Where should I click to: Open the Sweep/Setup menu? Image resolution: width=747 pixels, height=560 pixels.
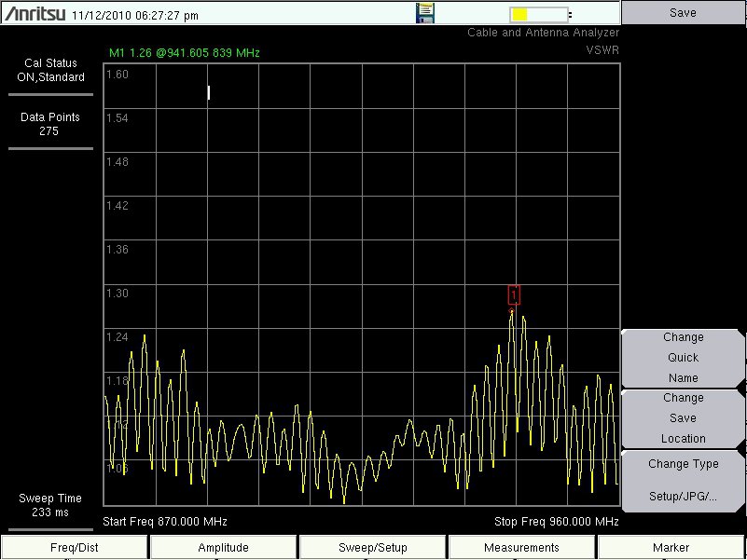click(372, 547)
